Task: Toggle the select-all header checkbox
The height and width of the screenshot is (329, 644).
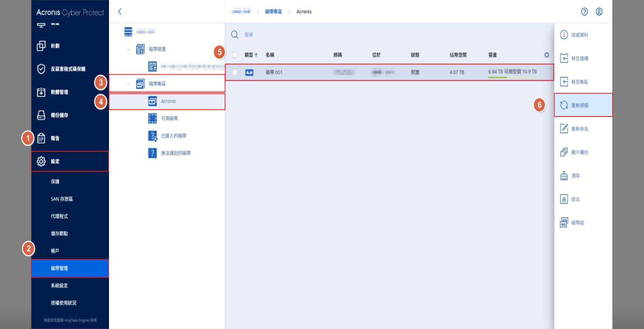Action: tap(235, 55)
